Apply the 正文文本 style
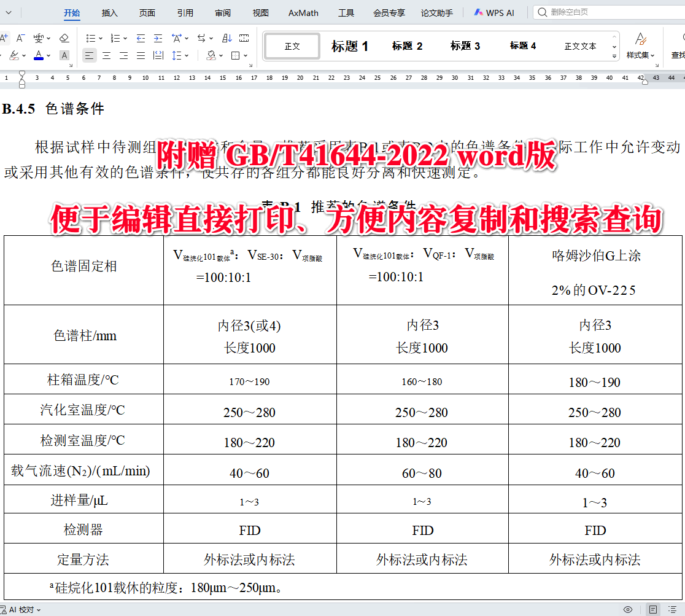Image resolution: width=685 pixels, height=616 pixels. pyautogui.click(x=580, y=46)
